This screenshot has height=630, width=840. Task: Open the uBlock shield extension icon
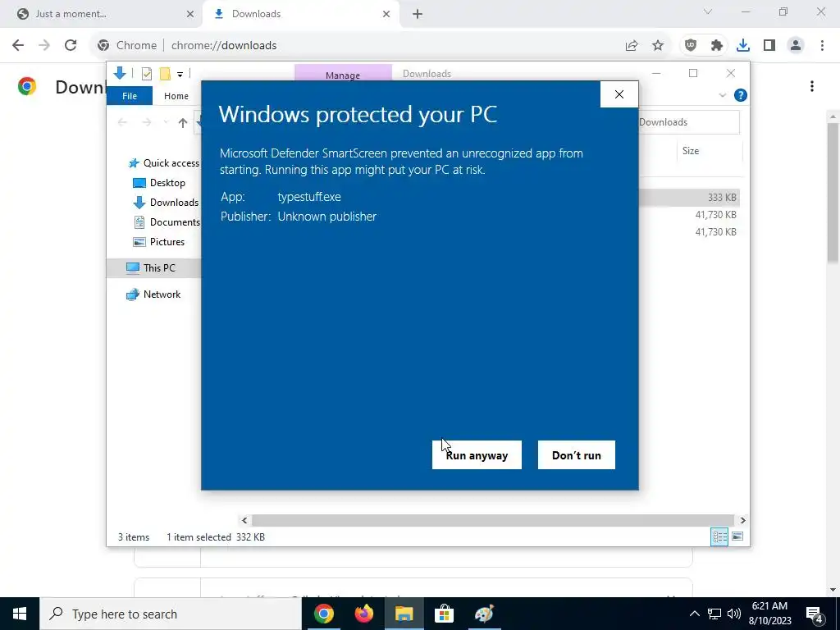click(x=691, y=46)
